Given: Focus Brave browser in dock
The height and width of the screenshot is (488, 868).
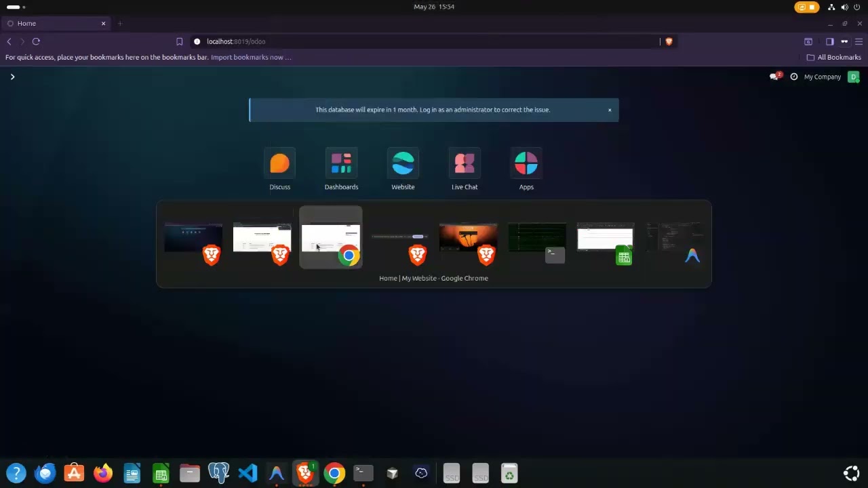Looking at the screenshot, I should coord(305,473).
